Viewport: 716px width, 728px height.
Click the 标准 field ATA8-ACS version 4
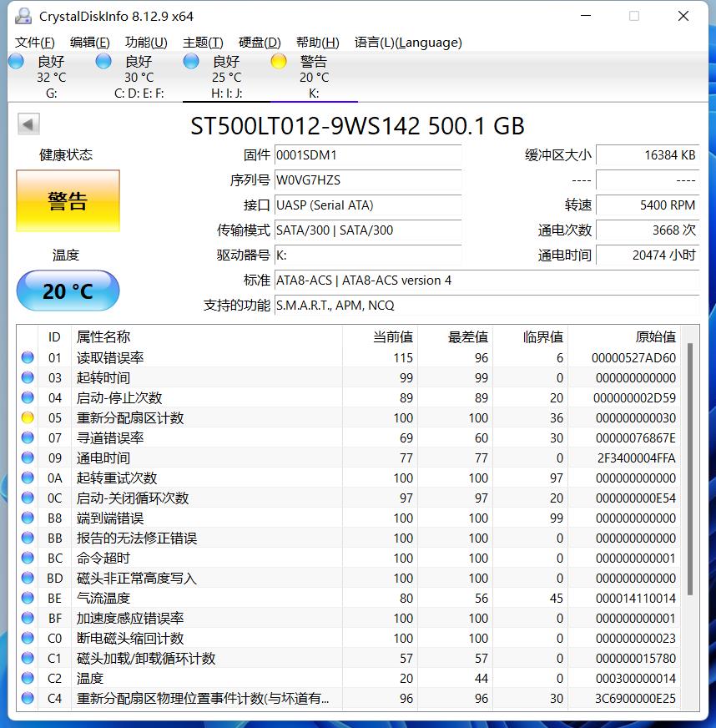(x=487, y=281)
